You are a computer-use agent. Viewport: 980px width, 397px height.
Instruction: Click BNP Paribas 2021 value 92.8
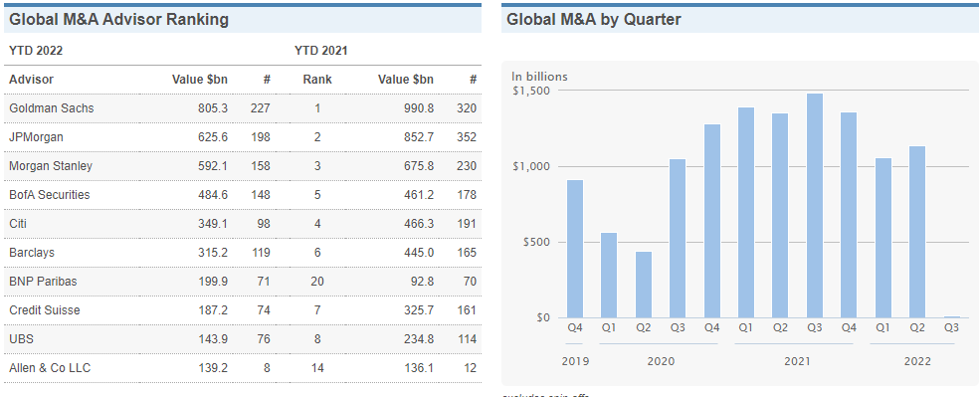pyautogui.click(x=421, y=282)
